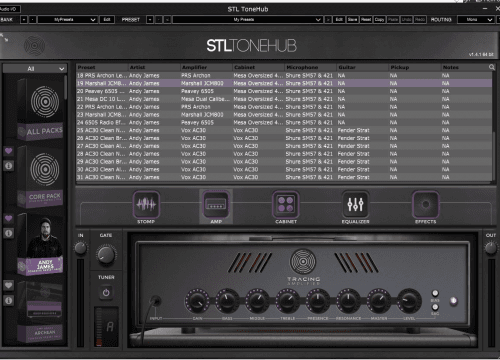Toggle the amp power lamp
The image size is (500, 360).
(453, 301)
